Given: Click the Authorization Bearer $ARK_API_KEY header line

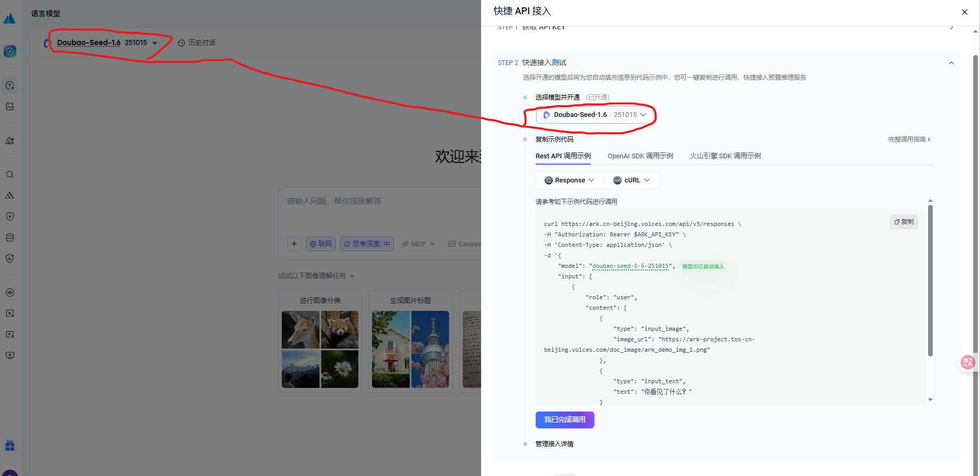Looking at the screenshot, I should coord(614,235).
